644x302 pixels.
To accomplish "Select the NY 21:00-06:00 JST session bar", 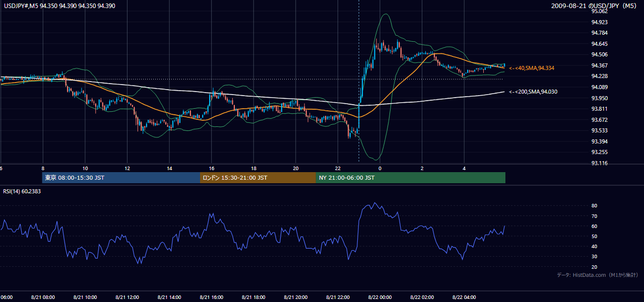I will click(x=411, y=178).
